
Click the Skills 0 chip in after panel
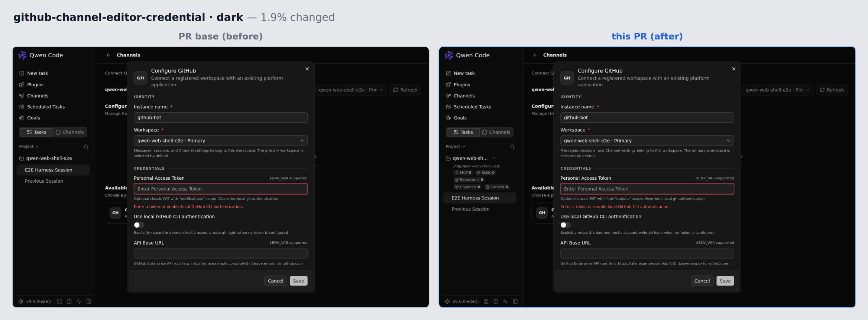pyautogui.click(x=485, y=173)
